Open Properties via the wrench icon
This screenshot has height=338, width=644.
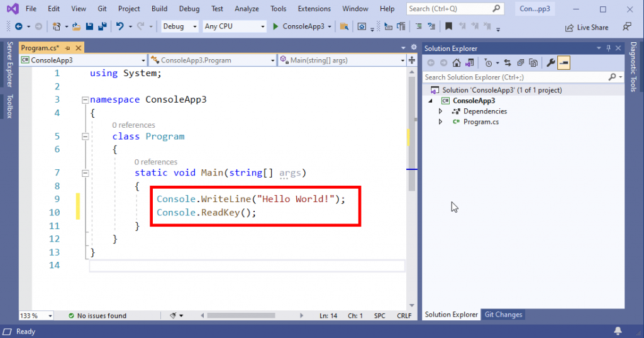tap(550, 62)
